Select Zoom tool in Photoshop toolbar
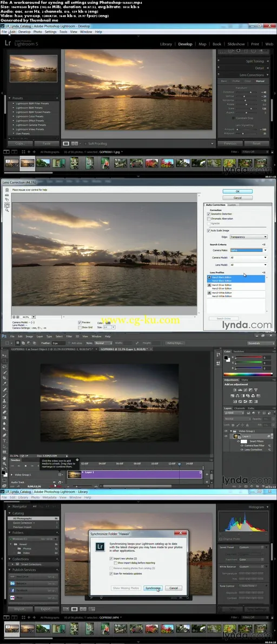Viewport: 277px width, 644px height. click(x=5, y=464)
